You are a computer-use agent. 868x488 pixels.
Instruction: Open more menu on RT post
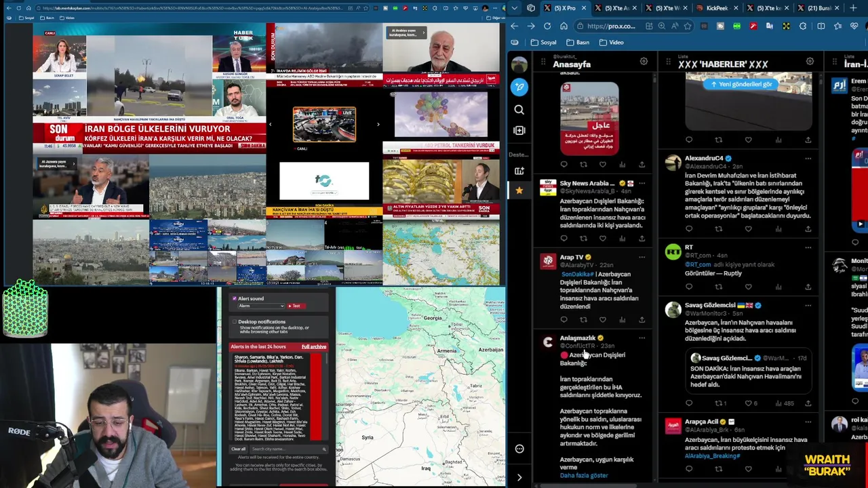pos(808,247)
